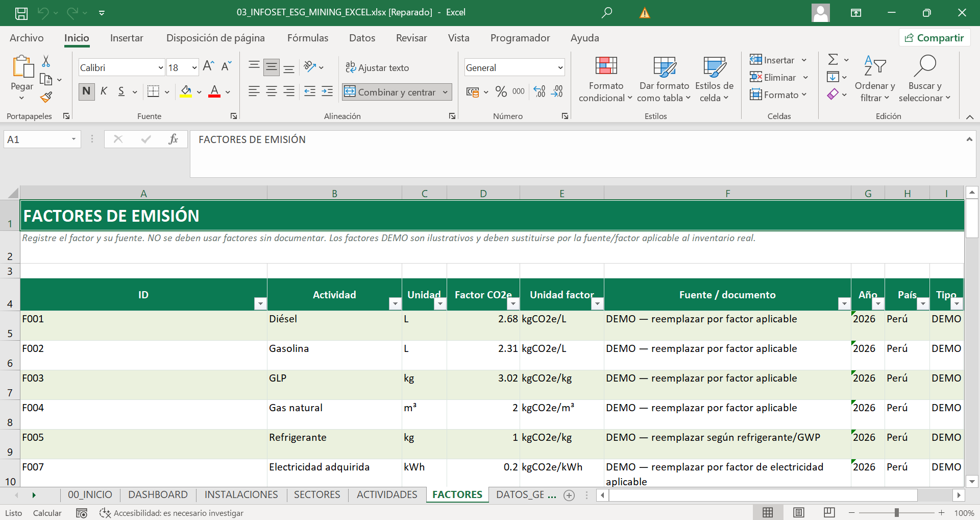The image size is (980, 520).
Task: Click the Save icon in title bar
Action: click(x=21, y=13)
